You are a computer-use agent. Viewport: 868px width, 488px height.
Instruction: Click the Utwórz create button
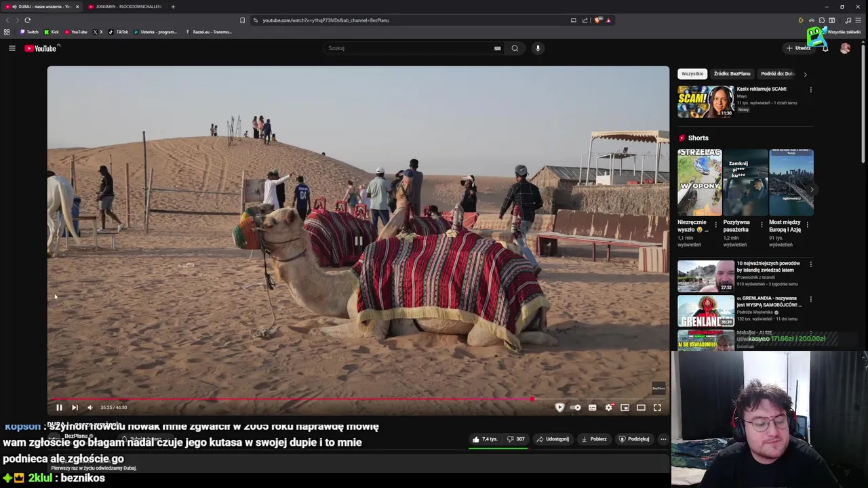[x=798, y=48]
